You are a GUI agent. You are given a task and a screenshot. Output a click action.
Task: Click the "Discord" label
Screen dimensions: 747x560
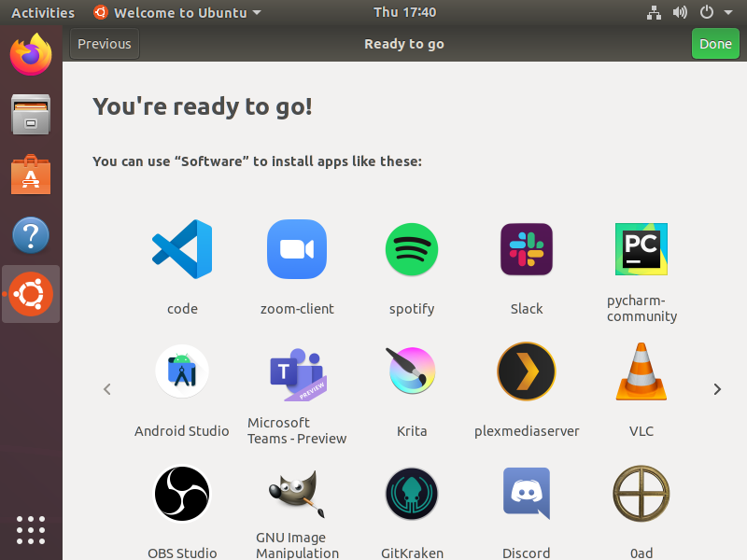(x=527, y=553)
